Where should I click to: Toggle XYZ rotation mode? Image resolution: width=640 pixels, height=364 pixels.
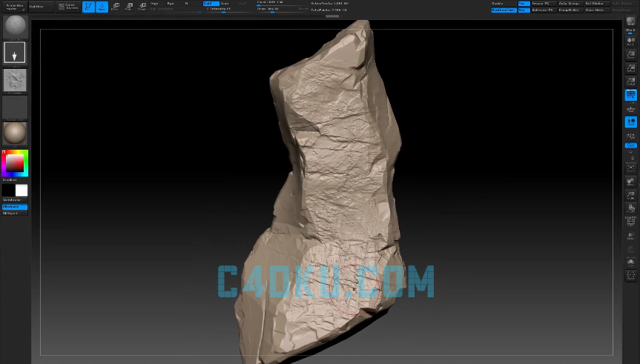click(x=630, y=145)
